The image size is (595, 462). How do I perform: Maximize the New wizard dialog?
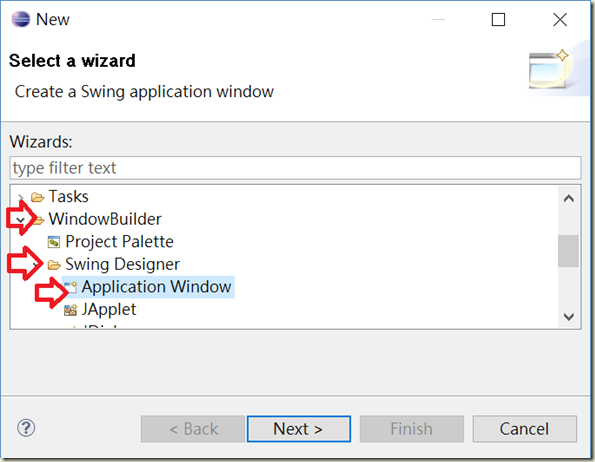click(x=498, y=19)
